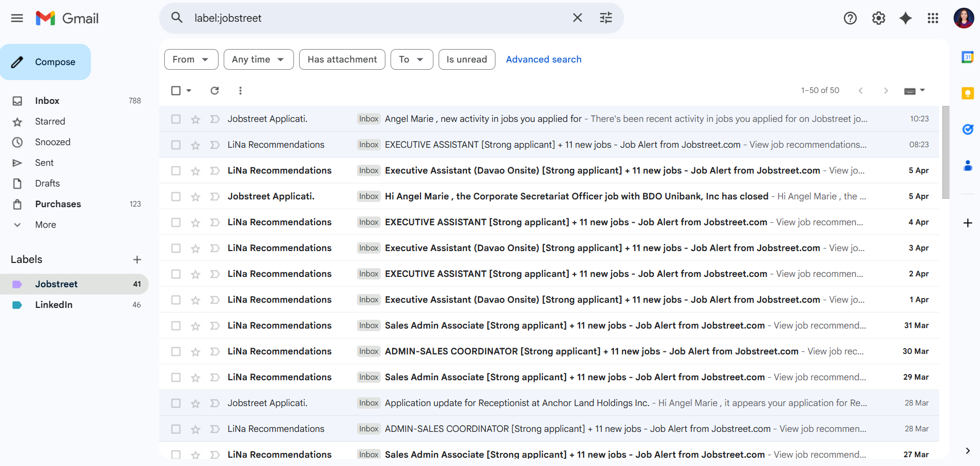Open the LinkedIn label
Viewport: 980px width, 466px height.
point(54,305)
